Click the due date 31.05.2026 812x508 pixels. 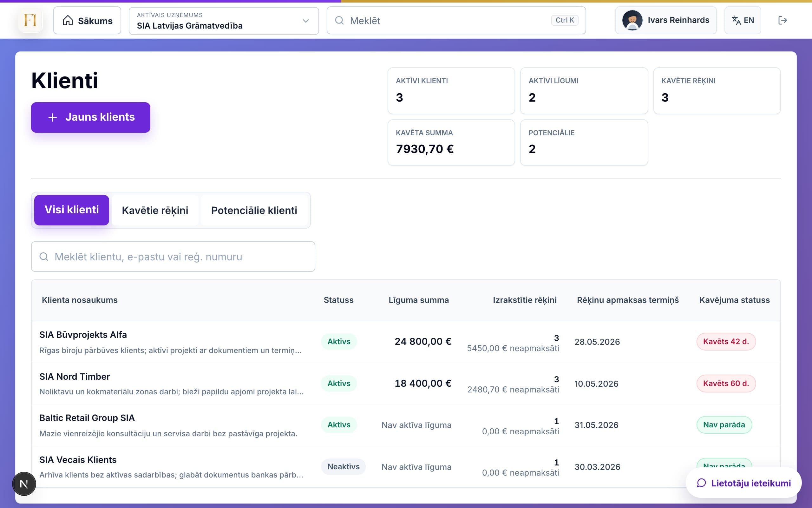(596, 425)
